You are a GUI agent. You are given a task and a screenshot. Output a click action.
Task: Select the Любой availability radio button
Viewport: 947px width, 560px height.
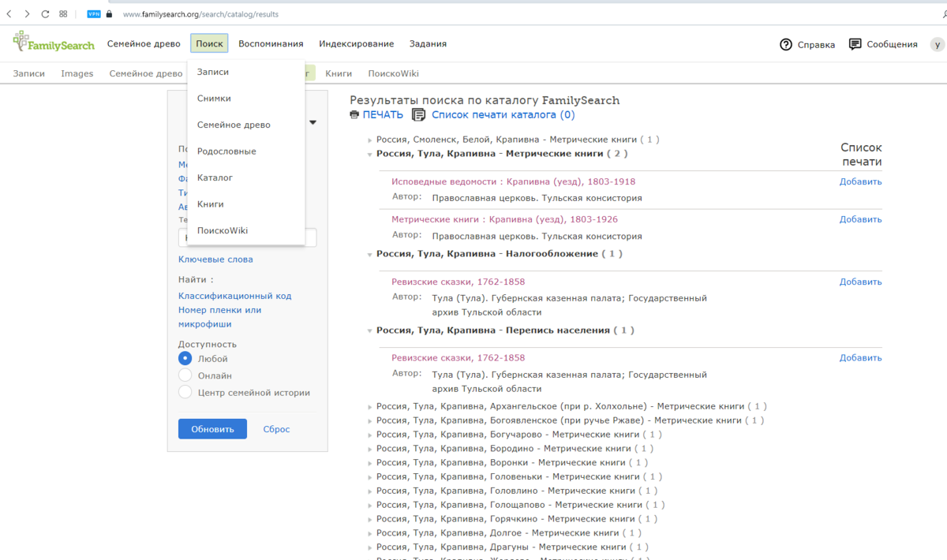(185, 358)
